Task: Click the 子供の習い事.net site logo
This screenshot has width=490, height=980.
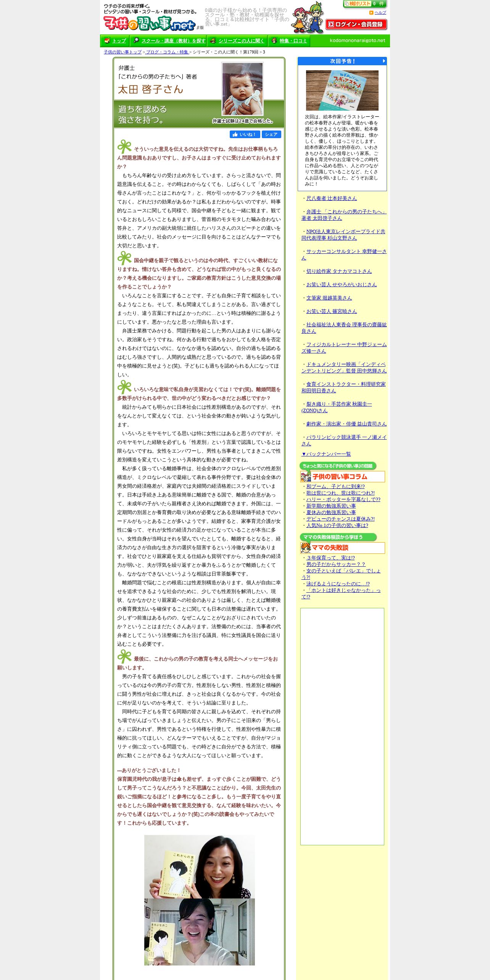Action: [x=150, y=24]
